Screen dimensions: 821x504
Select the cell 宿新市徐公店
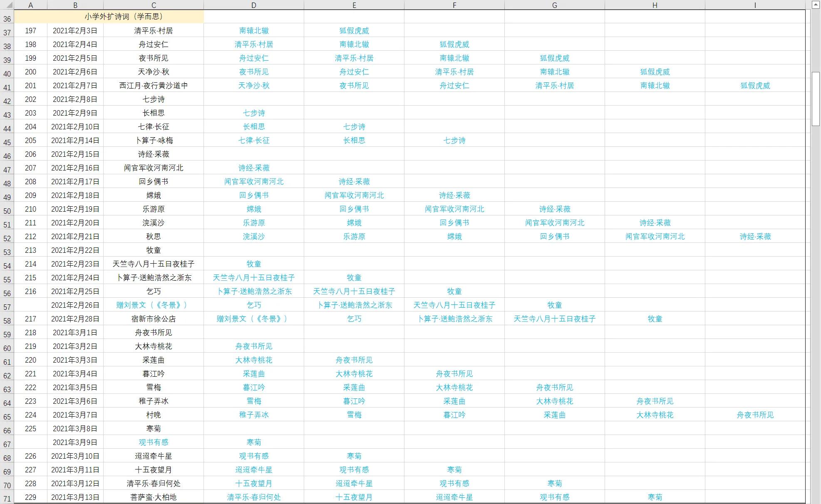tap(154, 319)
